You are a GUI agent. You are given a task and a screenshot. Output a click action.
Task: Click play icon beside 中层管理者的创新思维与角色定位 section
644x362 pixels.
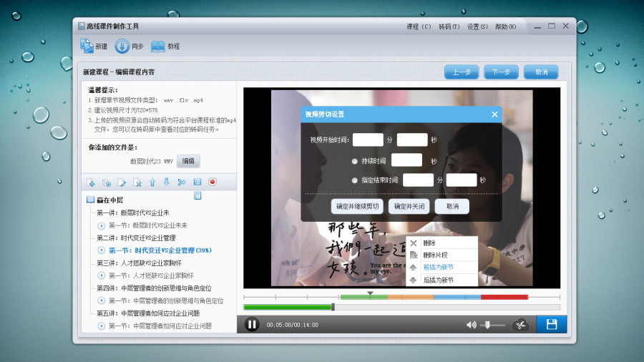point(102,300)
